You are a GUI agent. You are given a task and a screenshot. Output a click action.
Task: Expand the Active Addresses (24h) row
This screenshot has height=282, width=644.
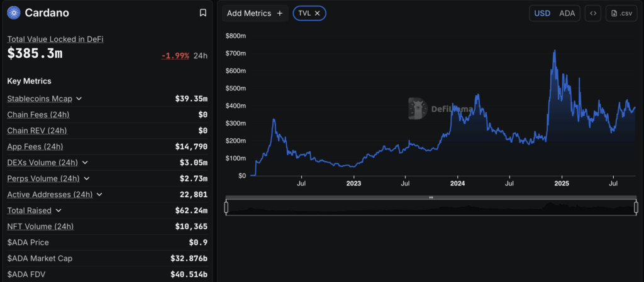click(99, 195)
